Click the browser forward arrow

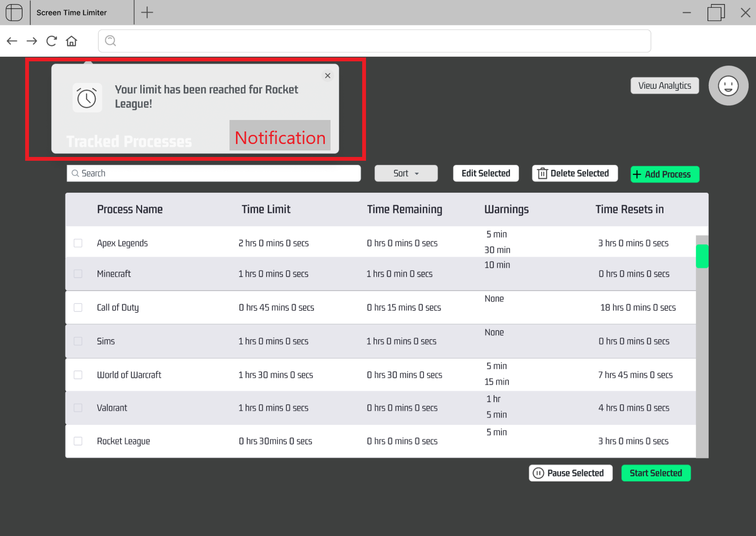coord(32,41)
